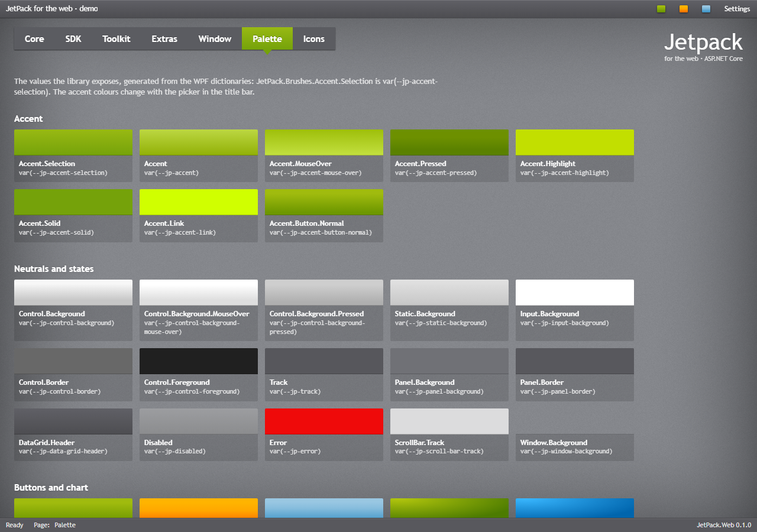Click the Accent.Selection swatch
This screenshot has height=532, width=757.
[x=73, y=142]
